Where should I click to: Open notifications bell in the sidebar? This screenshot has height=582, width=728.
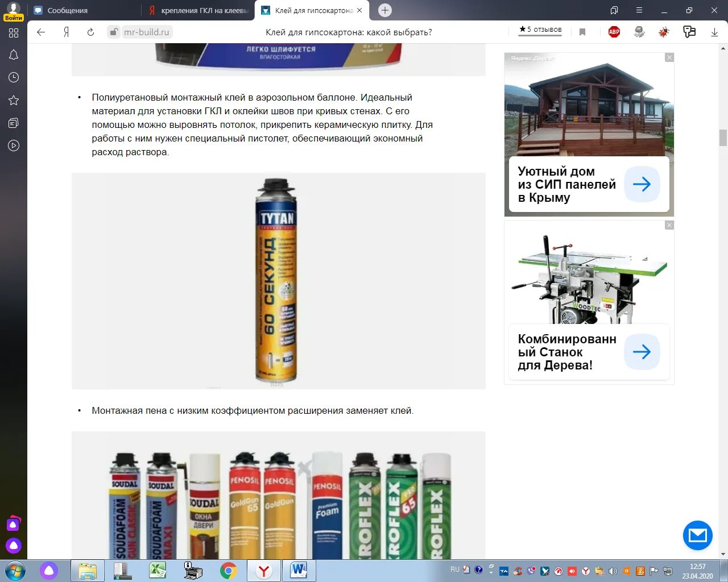click(14, 55)
